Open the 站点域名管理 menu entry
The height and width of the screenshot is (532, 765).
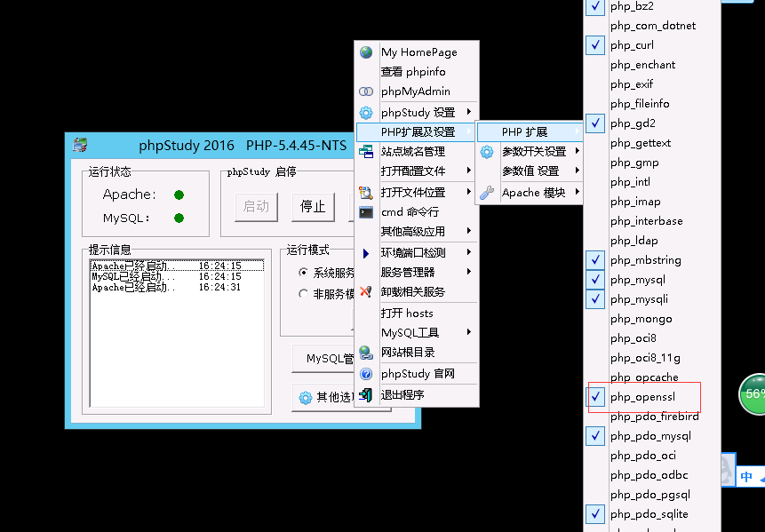416,151
